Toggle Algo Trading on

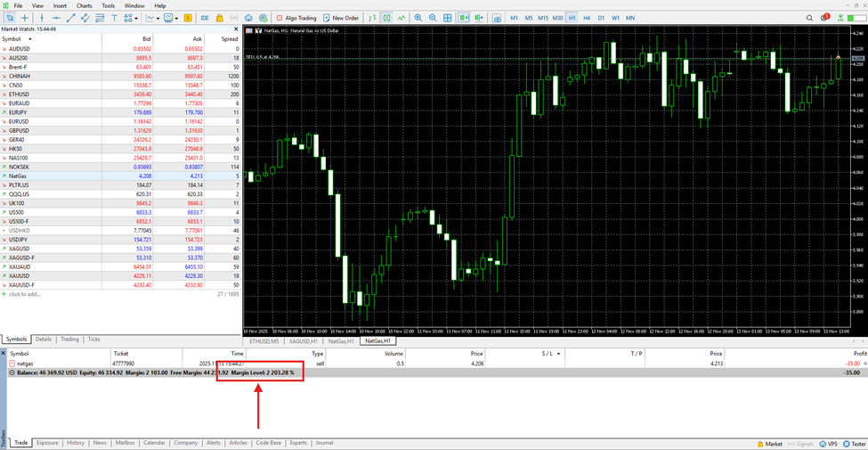click(x=296, y=18)
